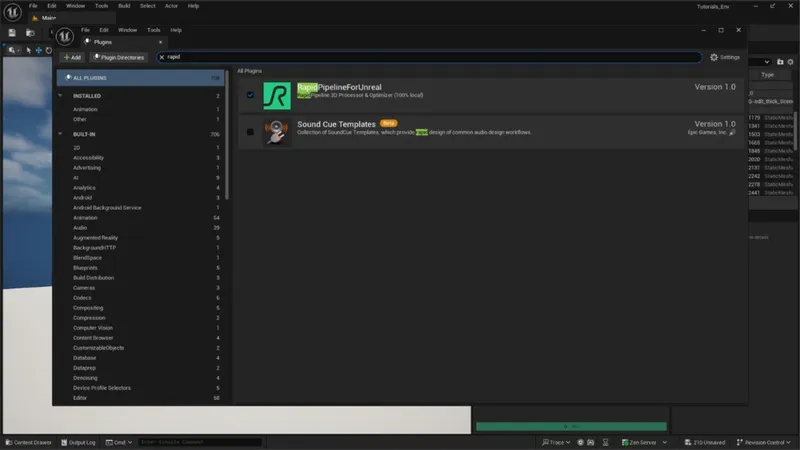Click the green progress button at bottom

(571, 426)
